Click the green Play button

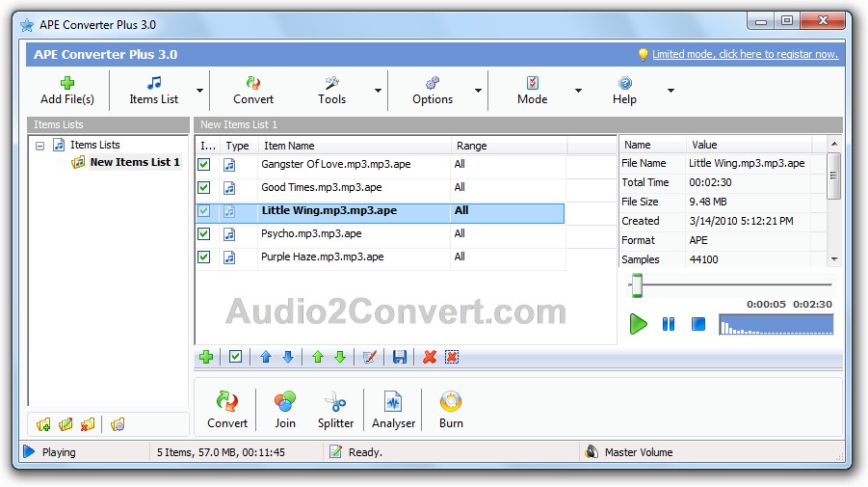[638, 324]
